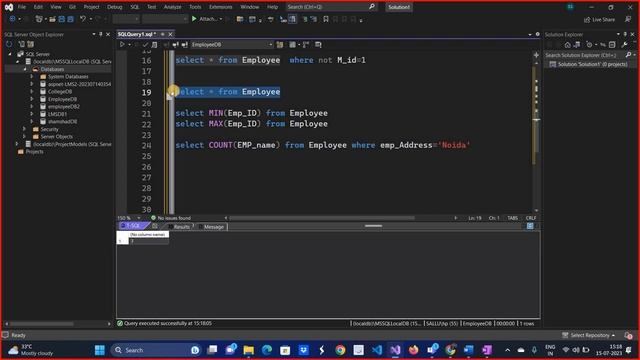The width and height of the screenshot is (640, 360).
Task: Open the notifications bell in the status bar
Action: pyautogui.click(x=628, y=335)
